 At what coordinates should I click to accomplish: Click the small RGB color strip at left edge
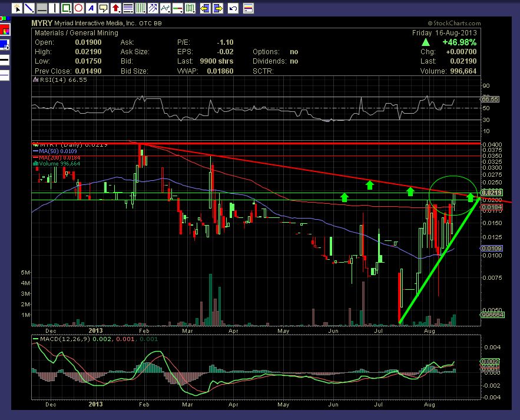[5, 18]
